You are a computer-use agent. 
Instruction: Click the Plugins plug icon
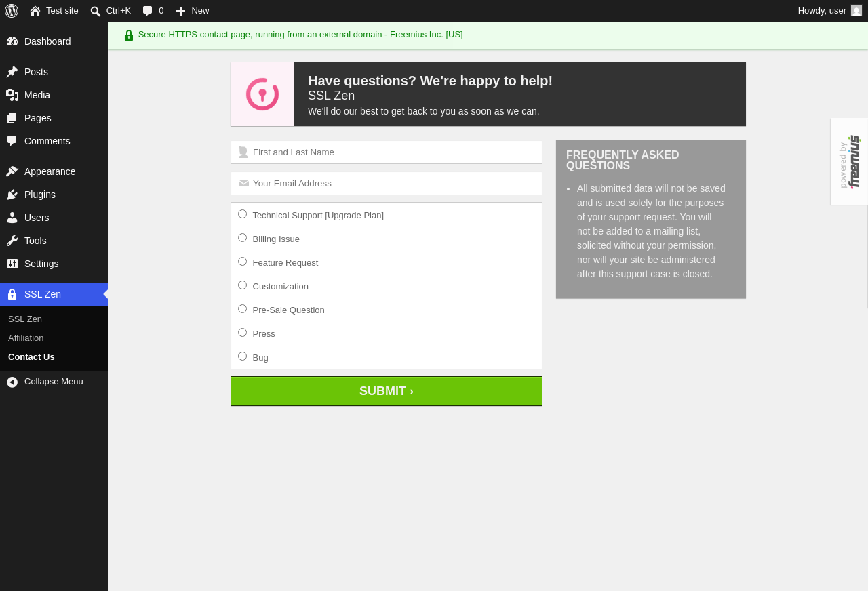(12, 195)
